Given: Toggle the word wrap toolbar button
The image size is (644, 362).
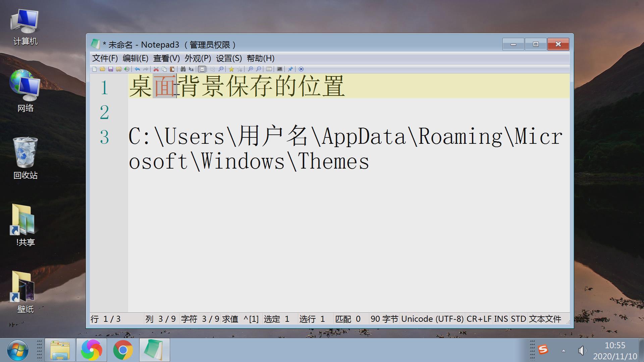Looking at the screenshot, I should [x=202, y=69].
